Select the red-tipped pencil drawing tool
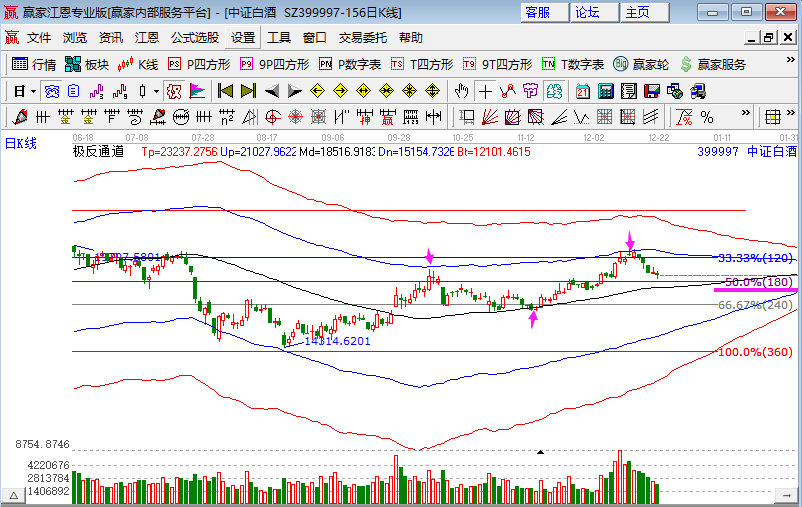Viewport: 802px width, 507px height. [20, 118]
